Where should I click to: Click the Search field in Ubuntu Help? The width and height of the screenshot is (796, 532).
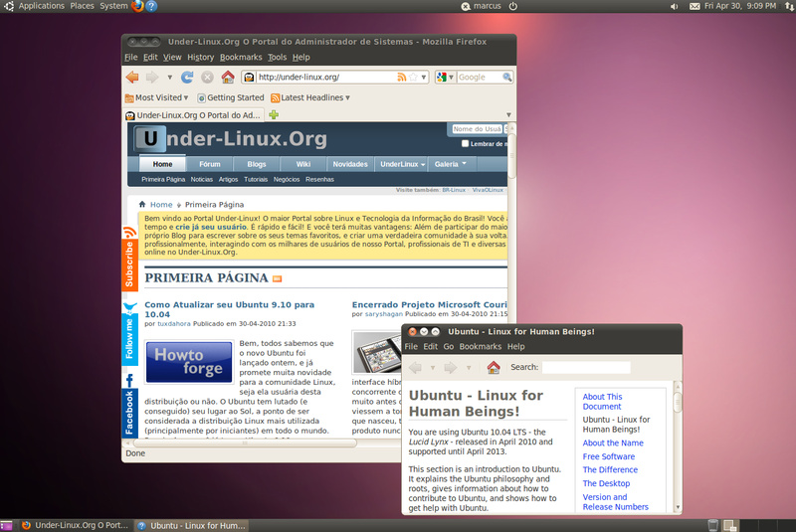(x=586, y=367)
